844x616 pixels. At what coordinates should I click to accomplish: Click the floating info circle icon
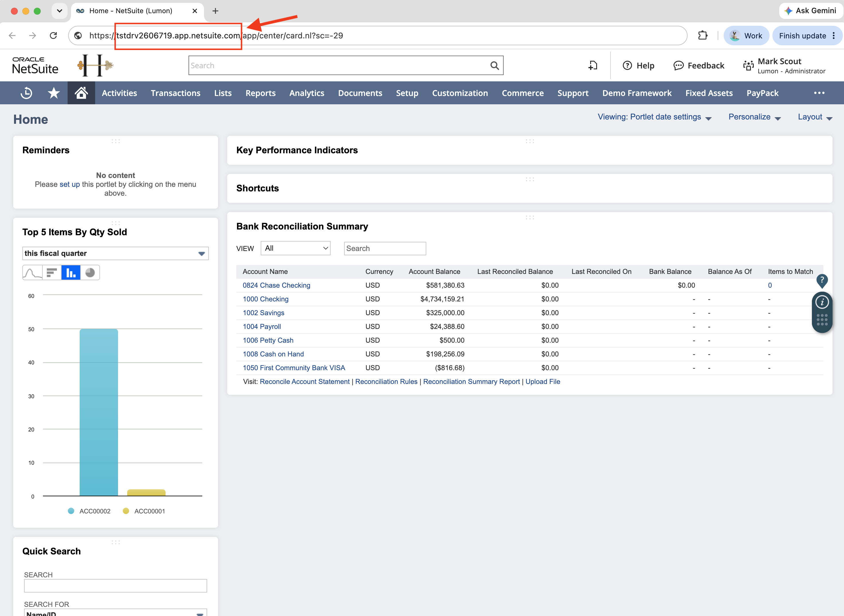point(822,302)
